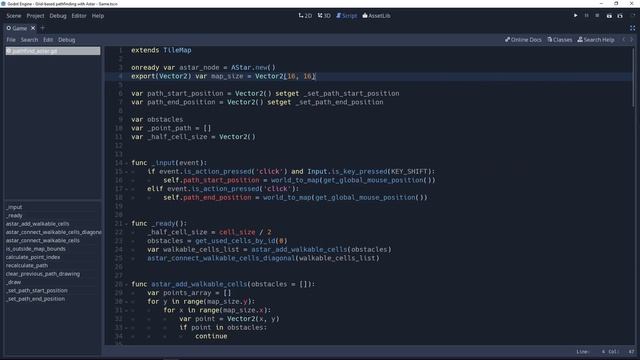Jump to astar_connect_walkable_cells_diagonal in outline
640x360 pixels.
point(53,232)
